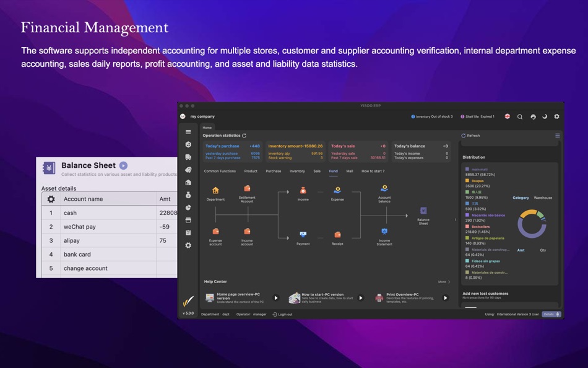Show distribution by Warehouse

coord(543,198)
